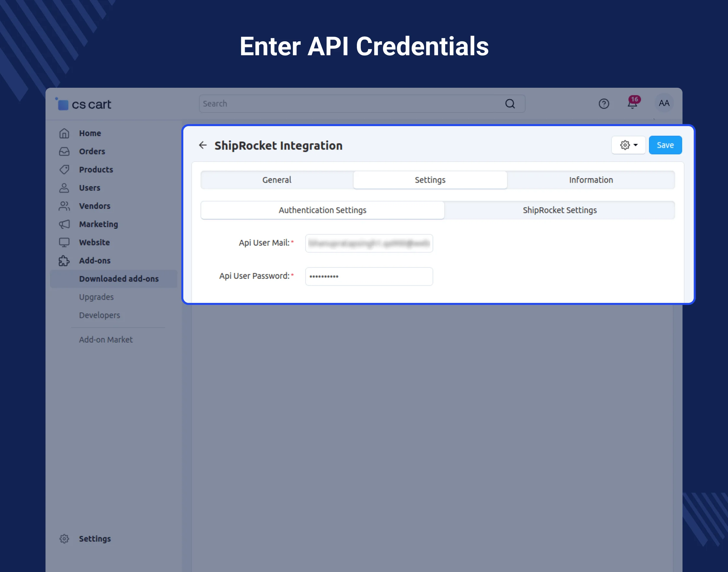
Task: Switch to the General tab
Action: 277,180
